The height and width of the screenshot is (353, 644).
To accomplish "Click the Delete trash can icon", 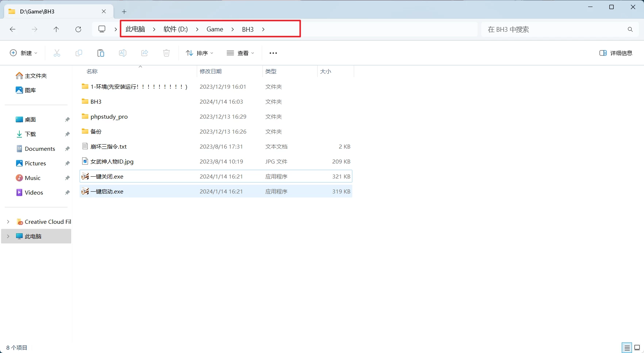I will 166,53.
